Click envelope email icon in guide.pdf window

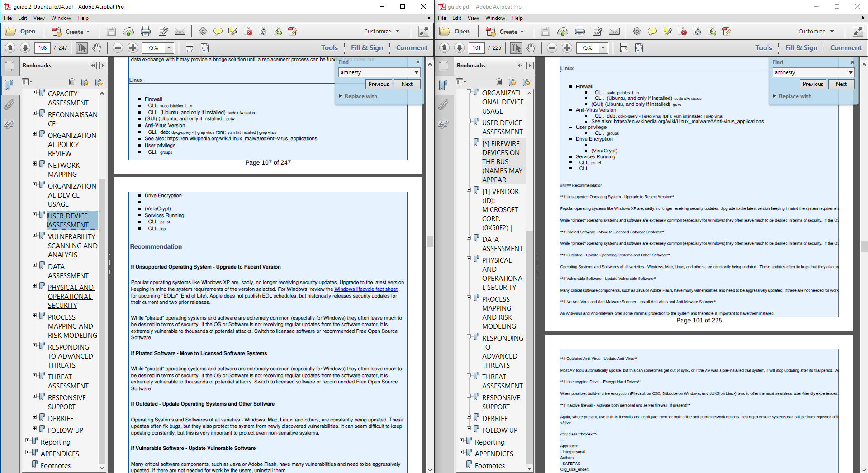click(x=614, y=31)
